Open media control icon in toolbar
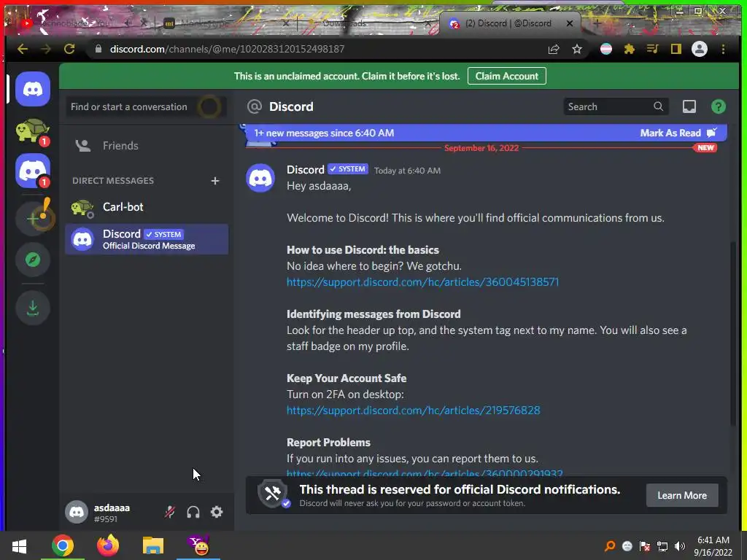The height and width of the screenshot is (560, 747). pos(653,49)
